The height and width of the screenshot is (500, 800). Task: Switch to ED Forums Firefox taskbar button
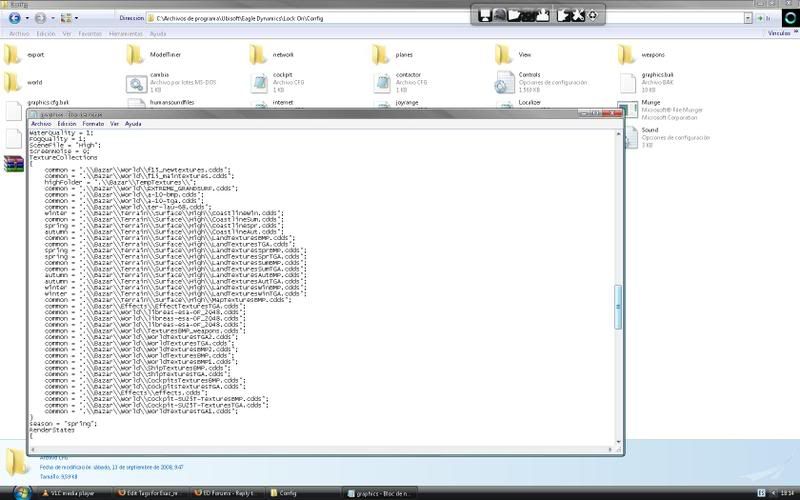point(225,493)
